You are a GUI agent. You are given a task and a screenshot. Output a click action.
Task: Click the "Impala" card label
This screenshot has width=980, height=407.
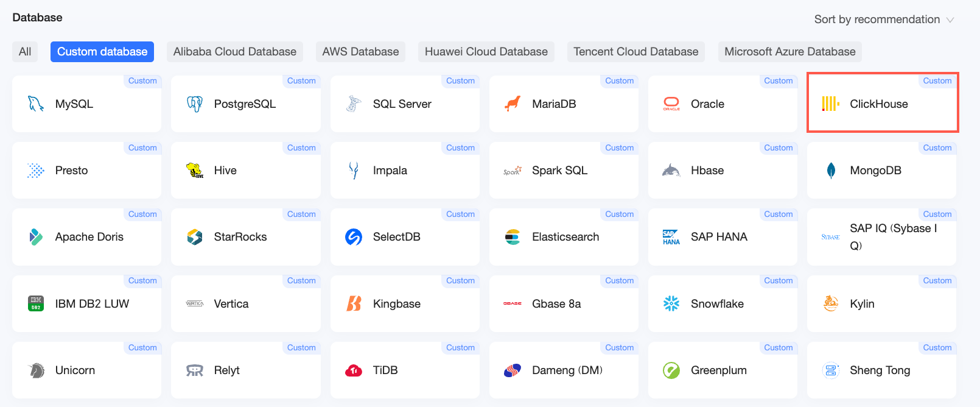[x=390, y=171]
